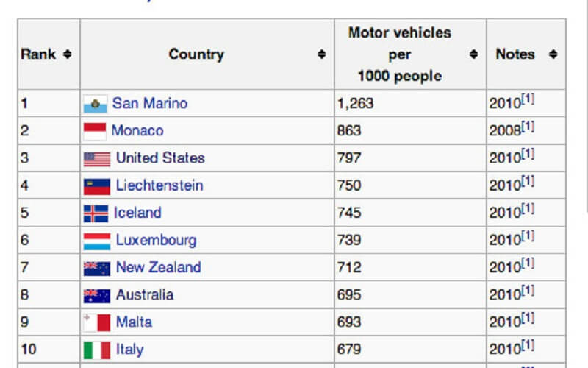Sort by Motor vehicles per 1000 people
Screen dimensions: 588x368
[473, 54]
